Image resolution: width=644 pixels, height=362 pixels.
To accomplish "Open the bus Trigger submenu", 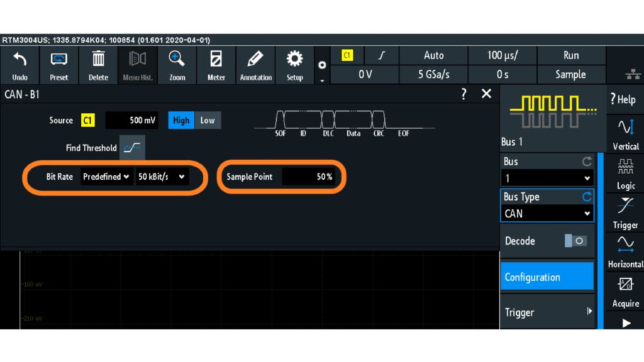I will [547, 312].
